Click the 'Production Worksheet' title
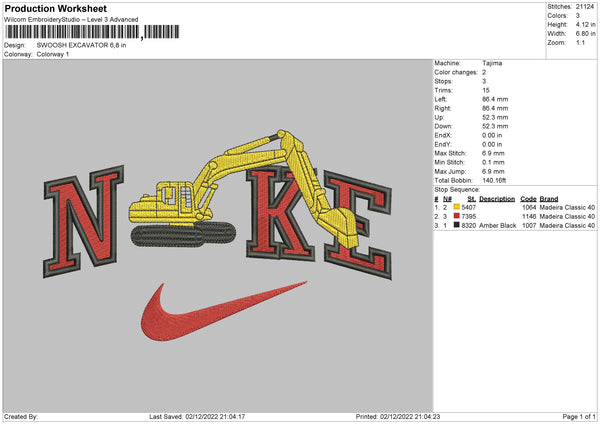This screenshot has height=424, width=600. click(x=56, y=8)
